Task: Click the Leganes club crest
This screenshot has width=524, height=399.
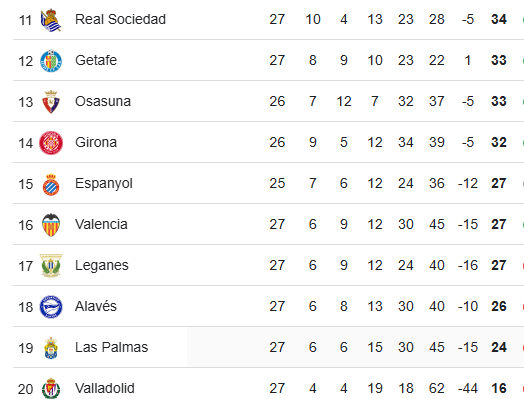Action: coord(51,266)
